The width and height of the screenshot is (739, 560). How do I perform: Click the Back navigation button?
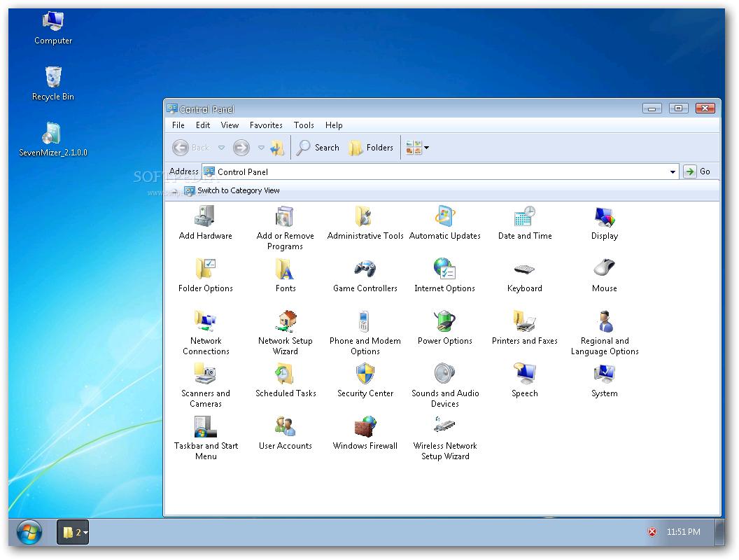(191, 148)
